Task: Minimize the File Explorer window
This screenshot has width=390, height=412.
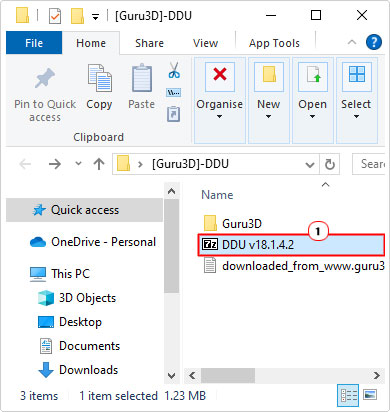Action: coord(271,15)
